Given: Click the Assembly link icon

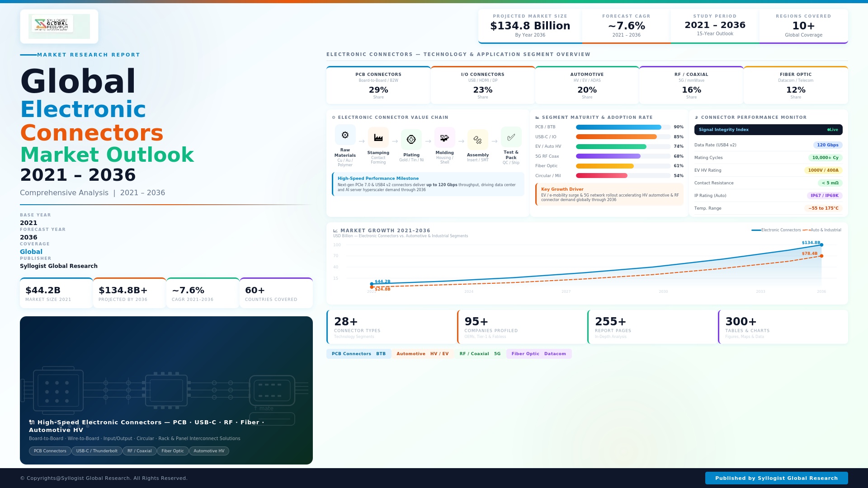Looking at the screenshot, I should click(x=477, y=140).
